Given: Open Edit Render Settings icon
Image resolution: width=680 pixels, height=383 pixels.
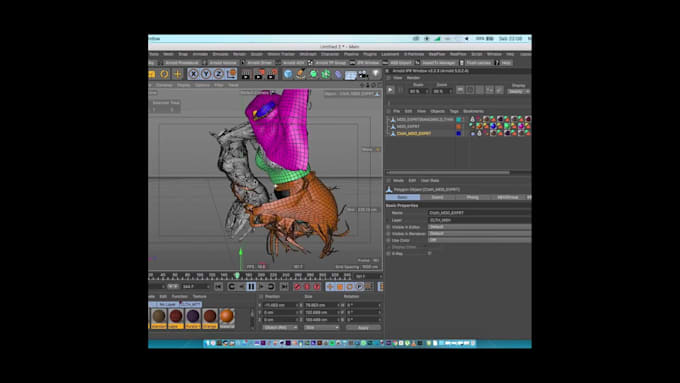Looking at the screenshot, I should 272,75.
